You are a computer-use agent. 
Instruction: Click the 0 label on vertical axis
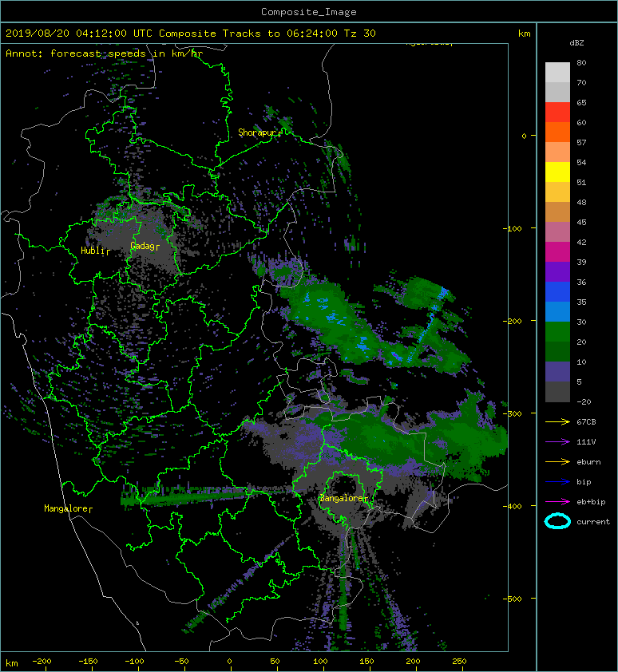(x=524, y=136)
